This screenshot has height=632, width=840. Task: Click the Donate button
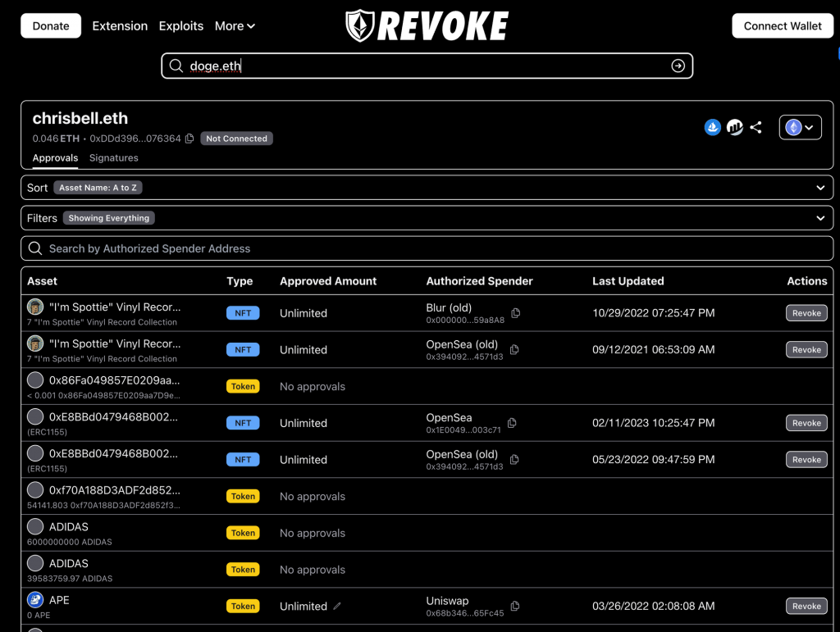51,25
